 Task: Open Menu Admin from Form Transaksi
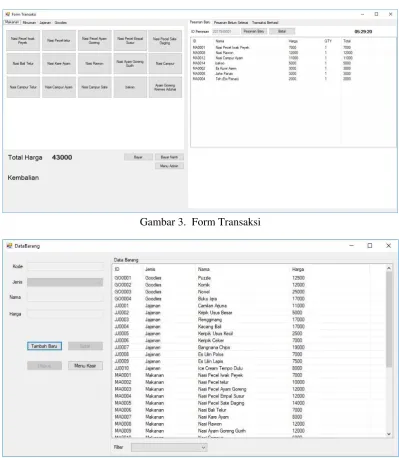coord(169,166)
